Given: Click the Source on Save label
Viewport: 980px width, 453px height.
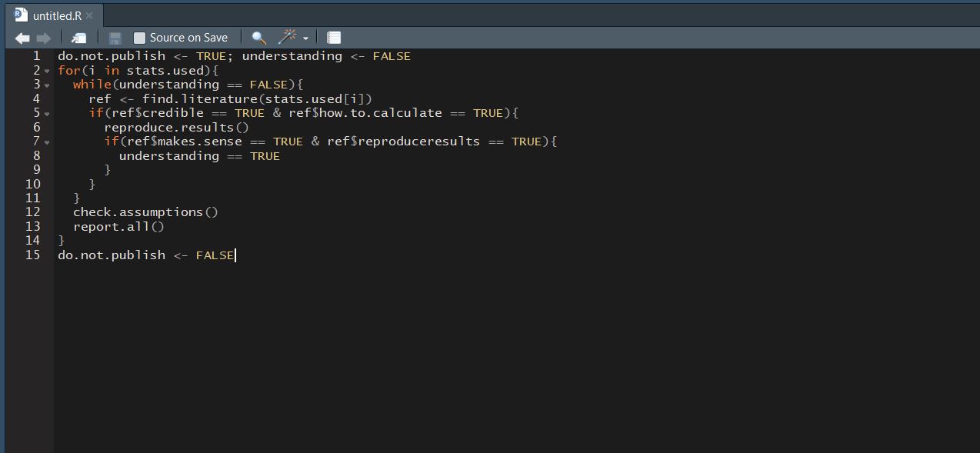Looking at the screenshot, I should [x=188, y=38].
